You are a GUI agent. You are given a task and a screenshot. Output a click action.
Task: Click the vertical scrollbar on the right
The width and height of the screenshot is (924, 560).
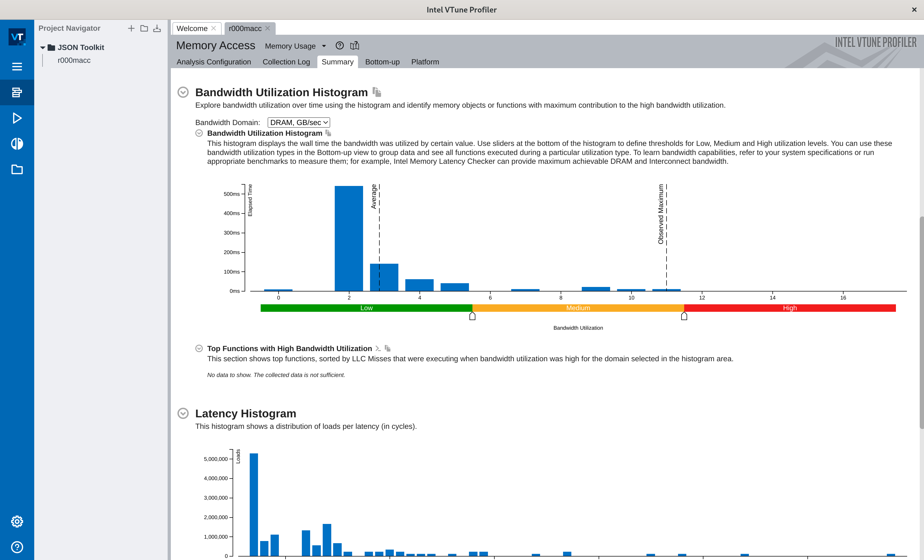pos(921,322)
